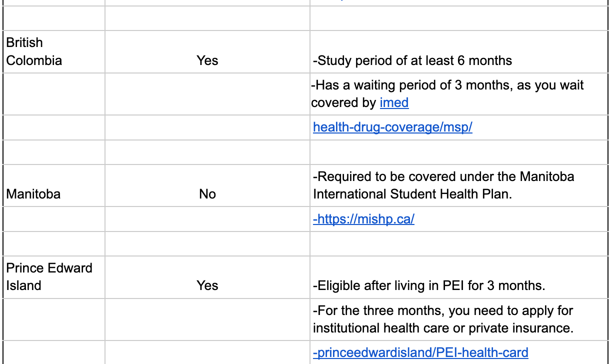Open the "imed" hyperlink
610x364 pixels.
click(394, 103)
